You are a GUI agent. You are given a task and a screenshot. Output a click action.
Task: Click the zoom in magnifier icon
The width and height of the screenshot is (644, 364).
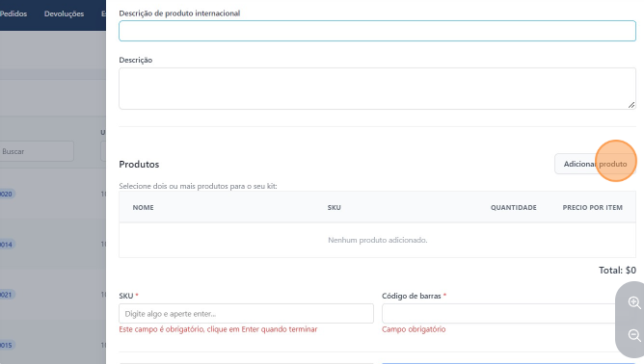click(x=634, y=303)
